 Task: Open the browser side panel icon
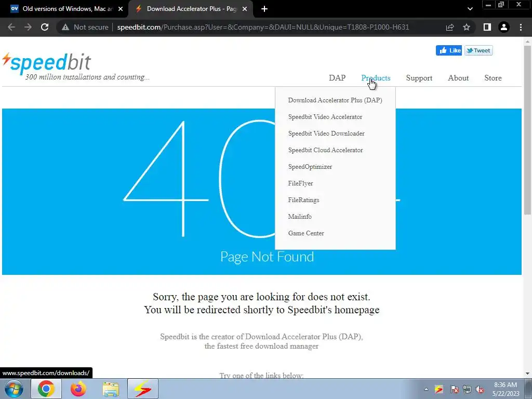coord(487,27)
